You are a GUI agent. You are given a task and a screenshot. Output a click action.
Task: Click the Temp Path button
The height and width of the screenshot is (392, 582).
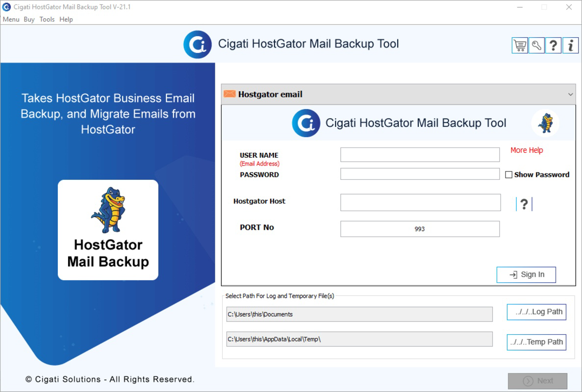click(536, 342)
